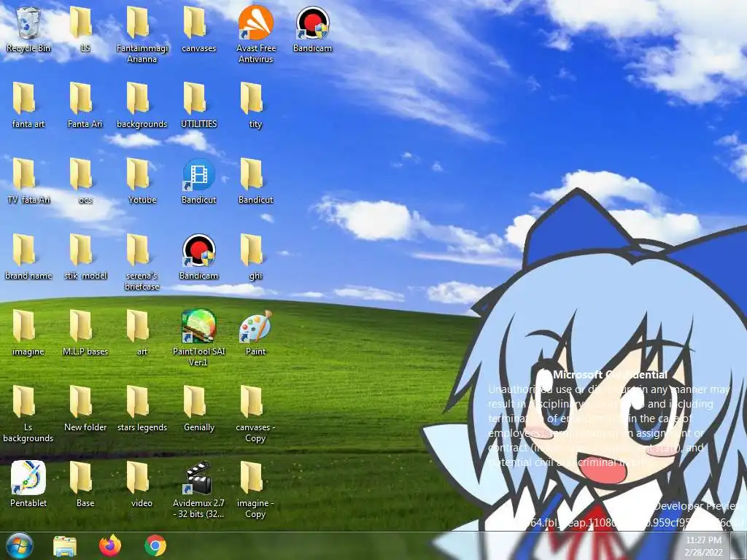This screenshot has height=560, width=747.
Task: Open the Bandicut folder
Action: coord(256,181)
